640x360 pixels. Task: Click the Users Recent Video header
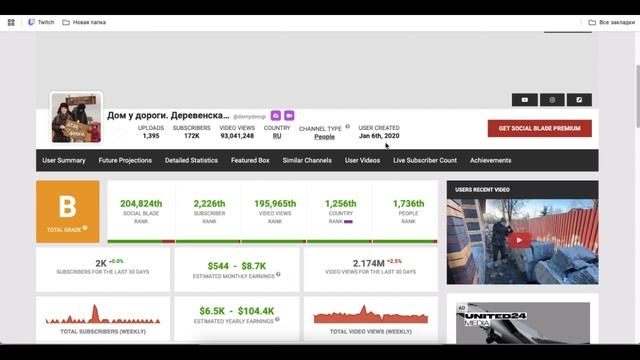click(523, 190)
